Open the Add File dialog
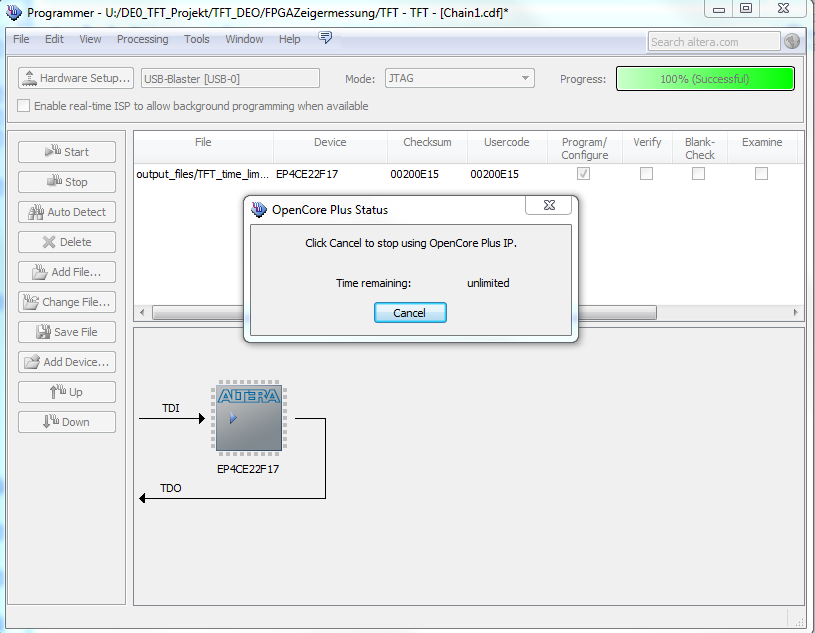Viewport: 815px width, 633px height. coord(67,272)
